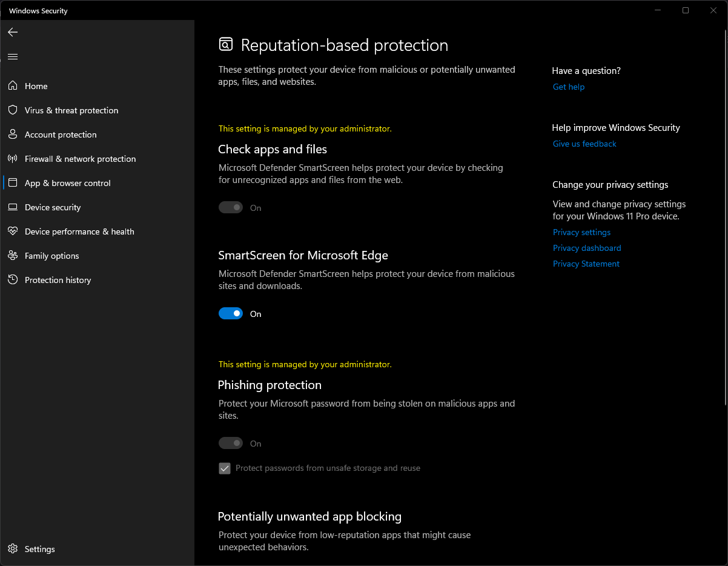Open the Device performance & health heart icon

click(x=13, y=231)
